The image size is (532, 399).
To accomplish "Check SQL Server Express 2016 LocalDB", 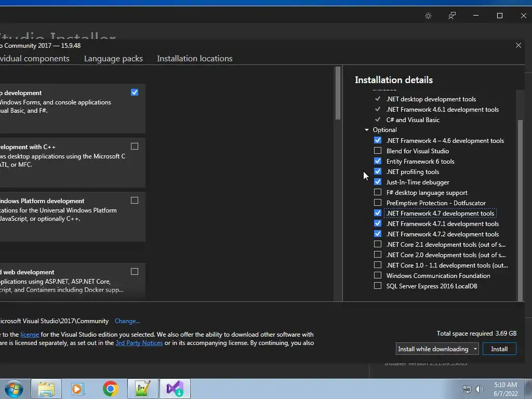I will click(378, 286).
